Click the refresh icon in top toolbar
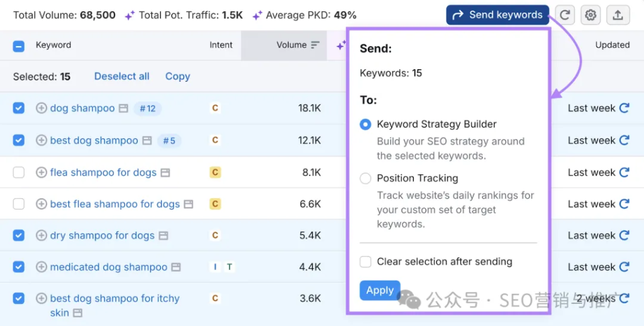644x326 pixels. pyautogui.click(x=565, y=15)
